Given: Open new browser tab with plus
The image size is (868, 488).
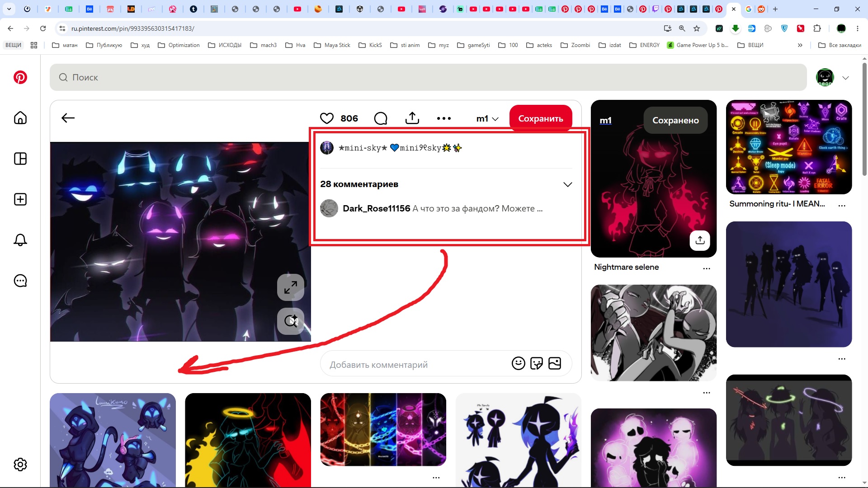Looking at the screenshot, I should 775,9.
